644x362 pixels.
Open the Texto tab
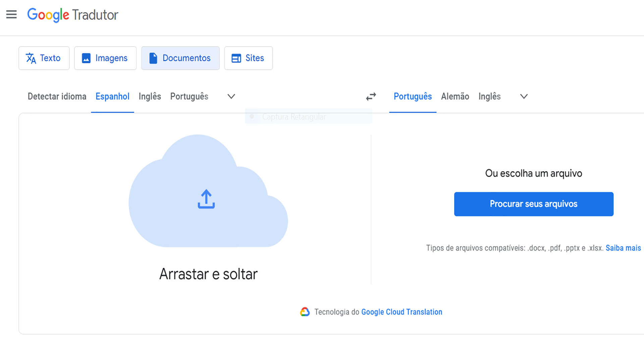44,58
